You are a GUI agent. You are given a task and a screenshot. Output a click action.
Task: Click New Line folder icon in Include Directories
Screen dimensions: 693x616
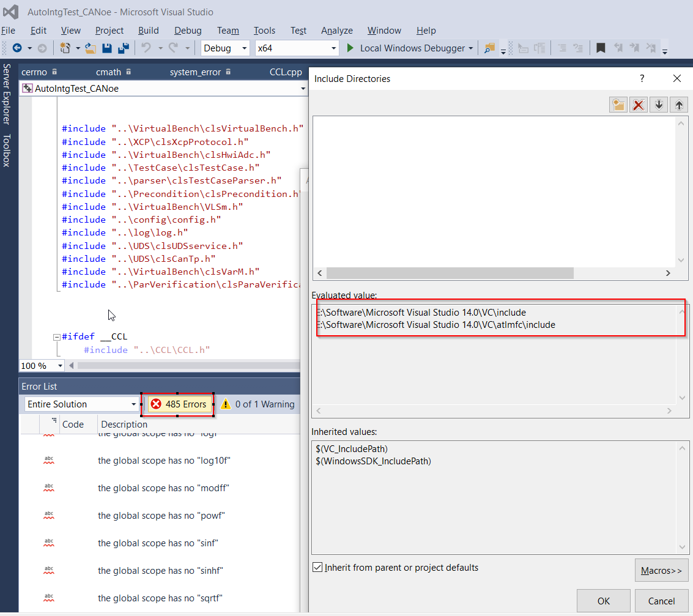pos(618,105)
